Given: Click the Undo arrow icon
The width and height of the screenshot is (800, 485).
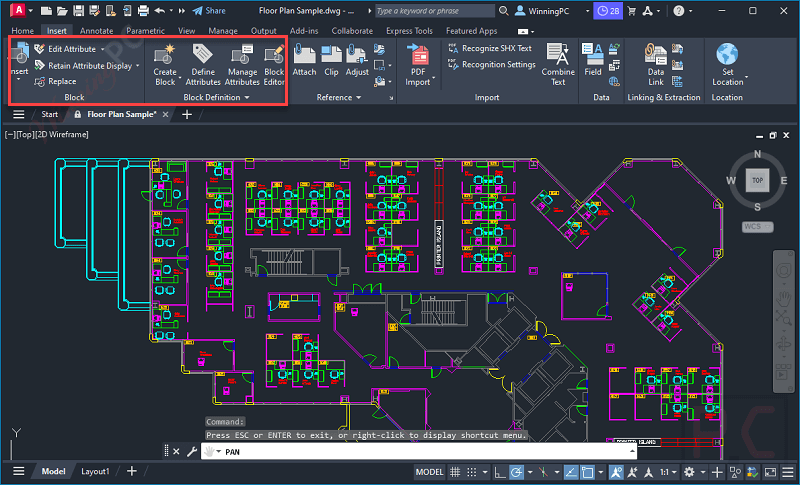Looking at the screenshot, I should 159,11.
